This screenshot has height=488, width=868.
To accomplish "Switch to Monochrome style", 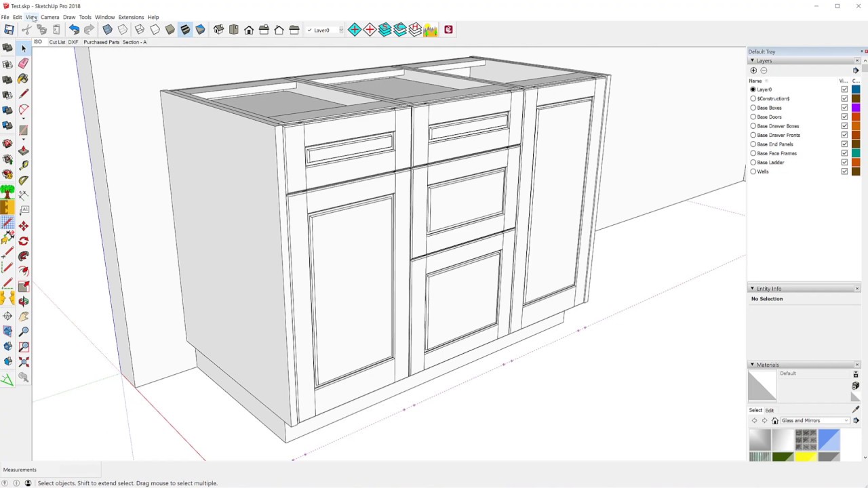I will pyautogui.click(x=200, y=30).
